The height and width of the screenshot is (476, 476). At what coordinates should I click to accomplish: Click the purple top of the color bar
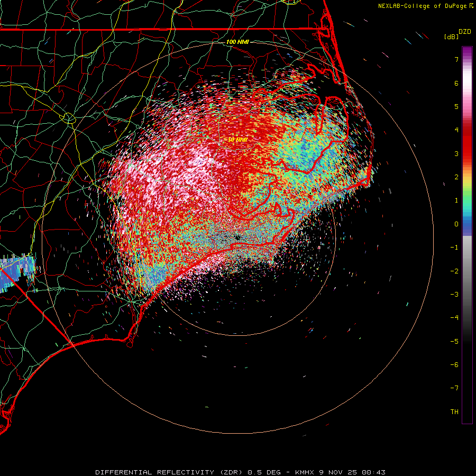(x=467, y=52)
